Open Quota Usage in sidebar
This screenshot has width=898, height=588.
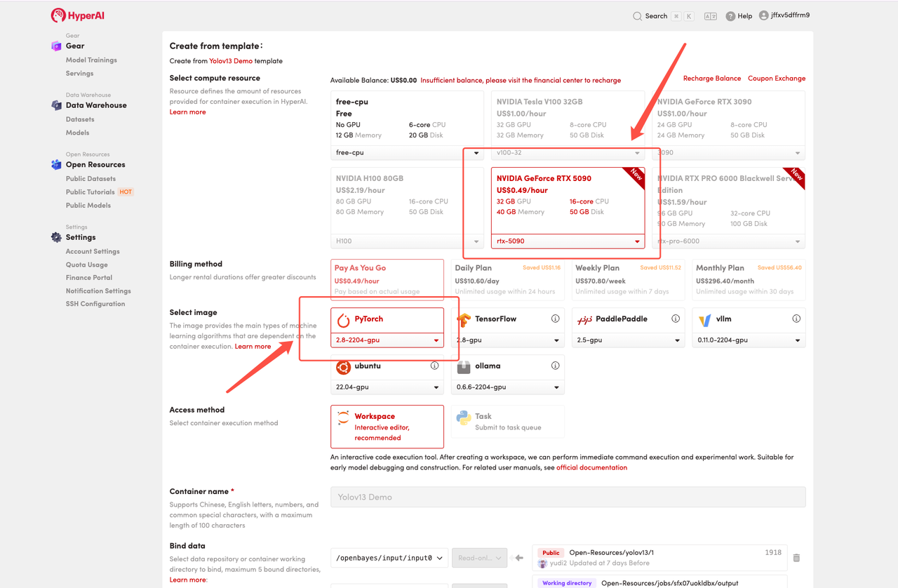(x=87, y=265)
